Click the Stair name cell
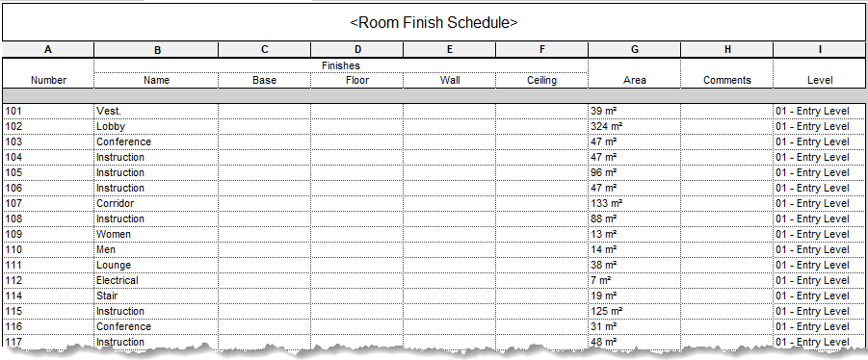Screen dimensions: 868x360 [157, 296]
